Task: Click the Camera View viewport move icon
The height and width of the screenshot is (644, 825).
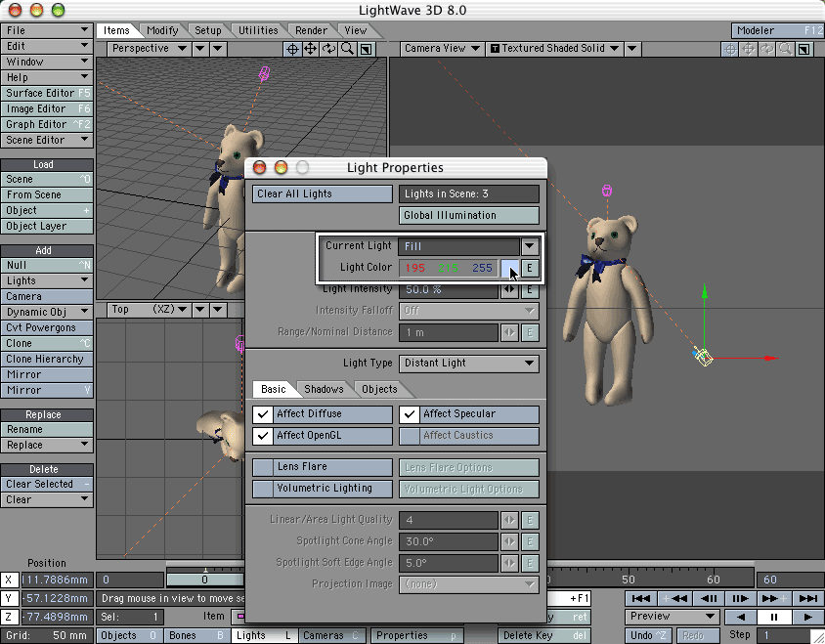Action: coord(748,49)
